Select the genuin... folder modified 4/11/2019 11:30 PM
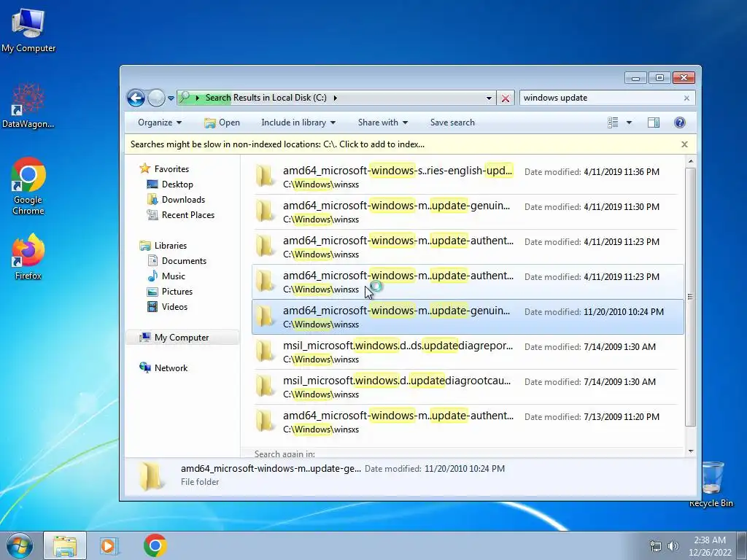This screenshot has width=747, height=560. click(x=467, y=212)
